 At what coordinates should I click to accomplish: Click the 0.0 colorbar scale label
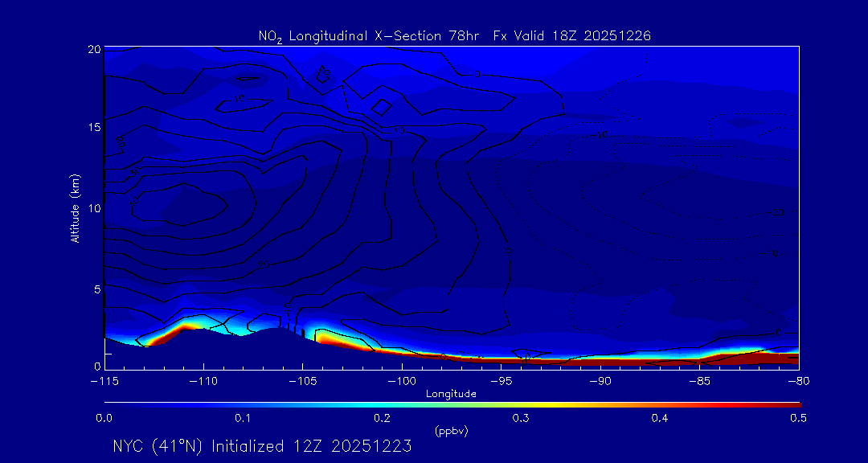(104, 418)
